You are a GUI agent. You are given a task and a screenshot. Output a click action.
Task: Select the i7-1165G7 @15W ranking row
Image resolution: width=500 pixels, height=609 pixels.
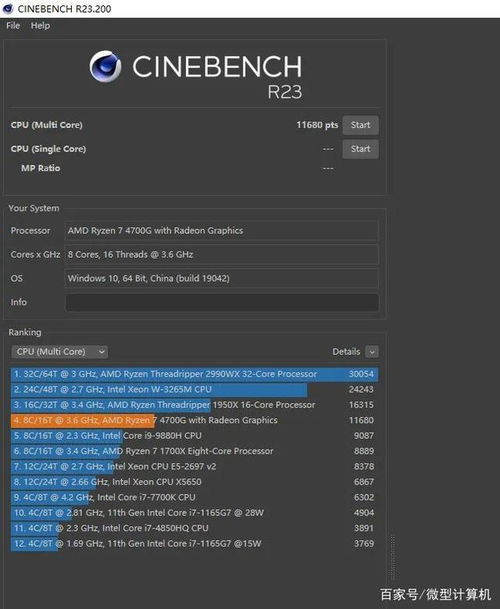tap(194, 544)
